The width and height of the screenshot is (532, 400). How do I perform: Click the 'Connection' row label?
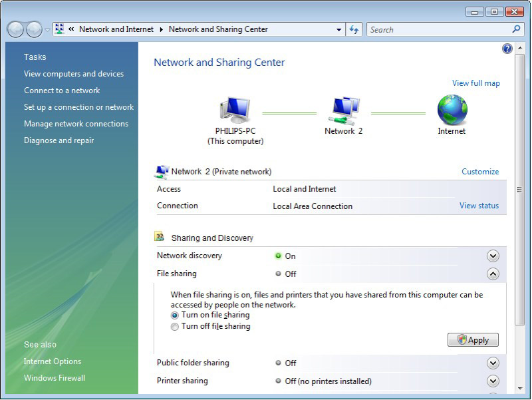click(x=177, y=206)
